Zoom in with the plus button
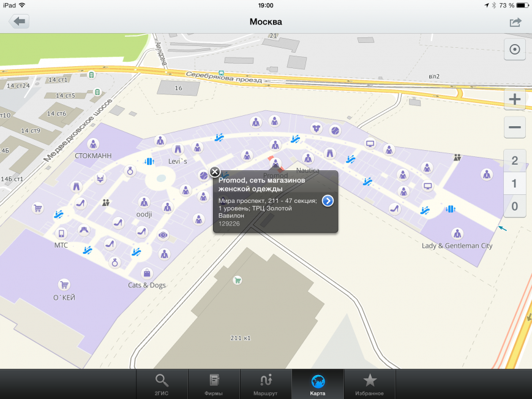This screenshot has width=532, height=399. (515, 99)
